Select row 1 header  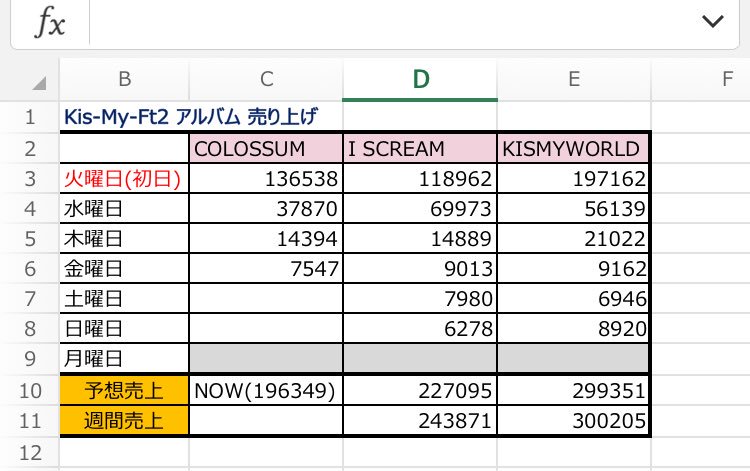[x=30, y=117]
